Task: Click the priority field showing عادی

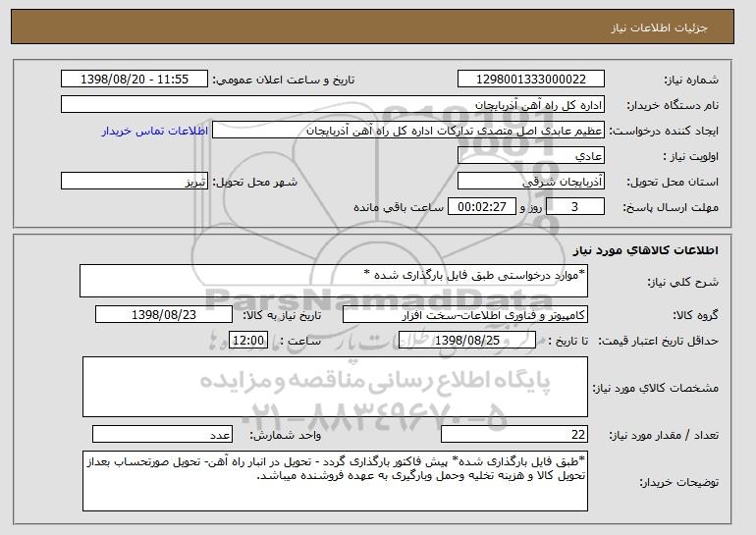Action: click(x=531, y=156)
